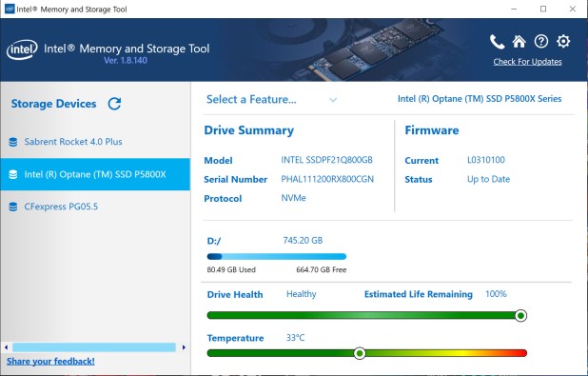Click the Serial Number field label

click(236, 180)
